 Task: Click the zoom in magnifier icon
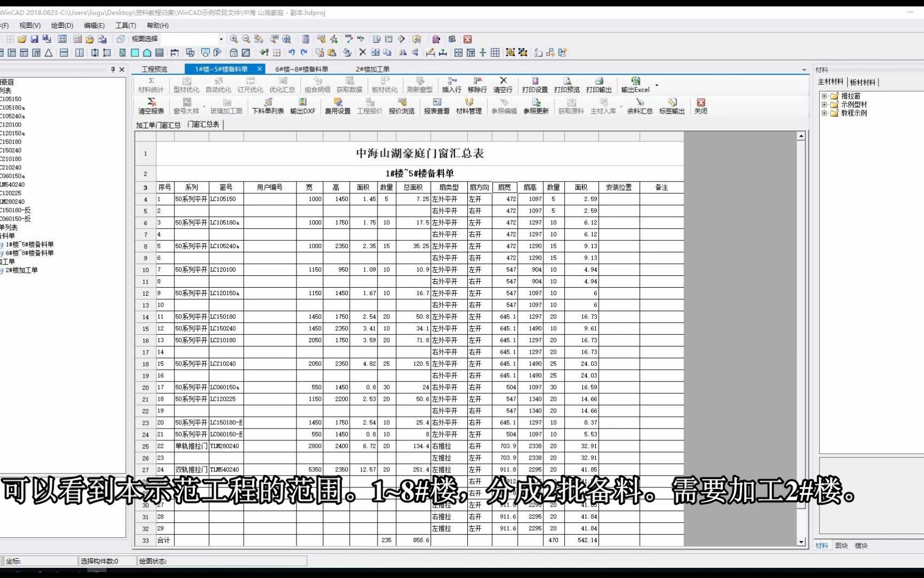234,39
